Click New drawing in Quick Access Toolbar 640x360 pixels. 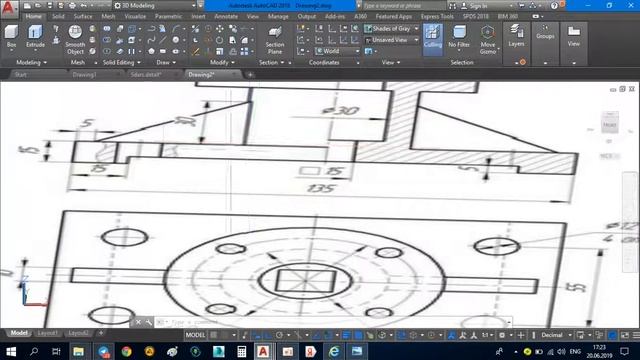(x=27, y=6)
